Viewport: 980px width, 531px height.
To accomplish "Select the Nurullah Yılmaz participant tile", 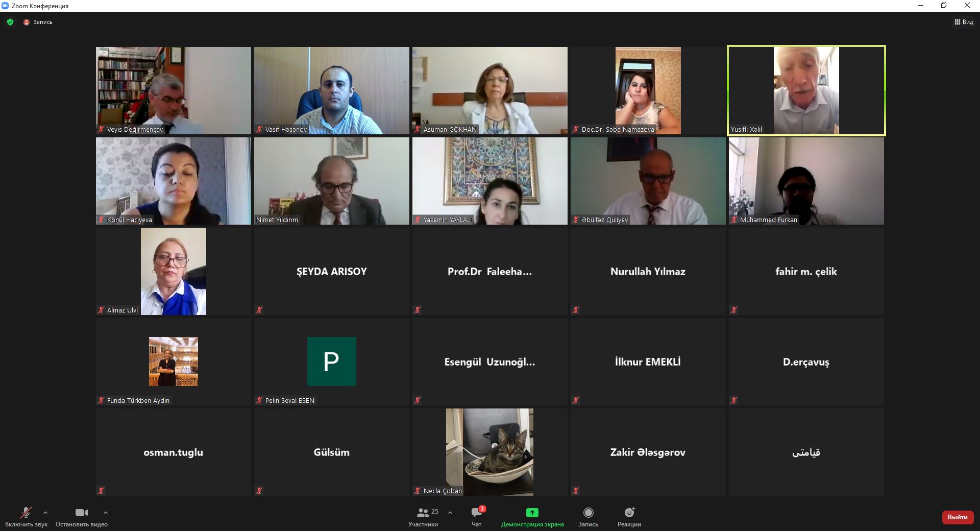I will [x=648, y=271].
